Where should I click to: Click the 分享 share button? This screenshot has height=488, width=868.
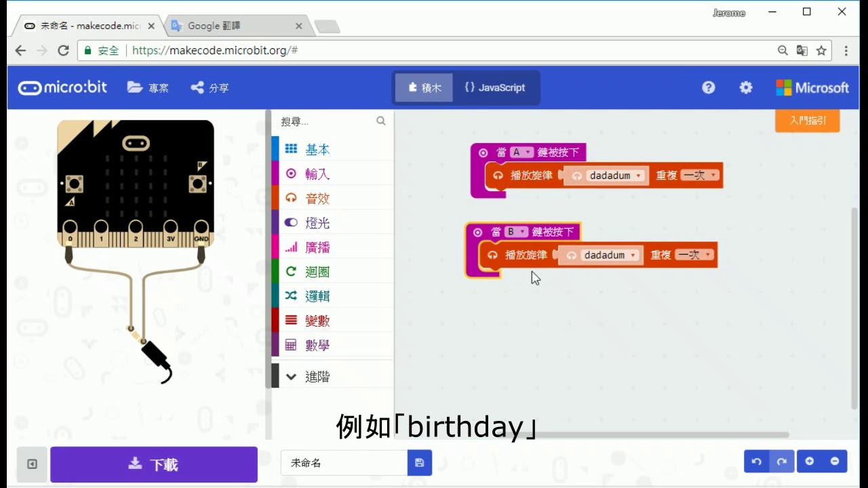(210, 87)
